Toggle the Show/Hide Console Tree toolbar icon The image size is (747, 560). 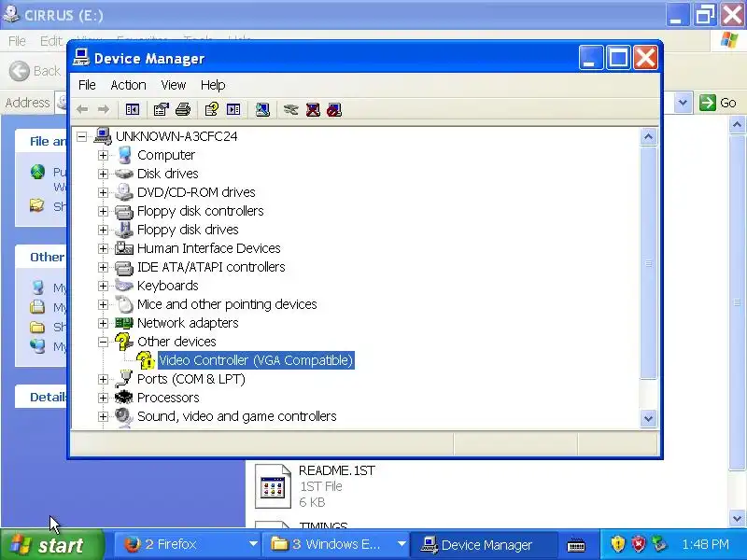[133, 110]
